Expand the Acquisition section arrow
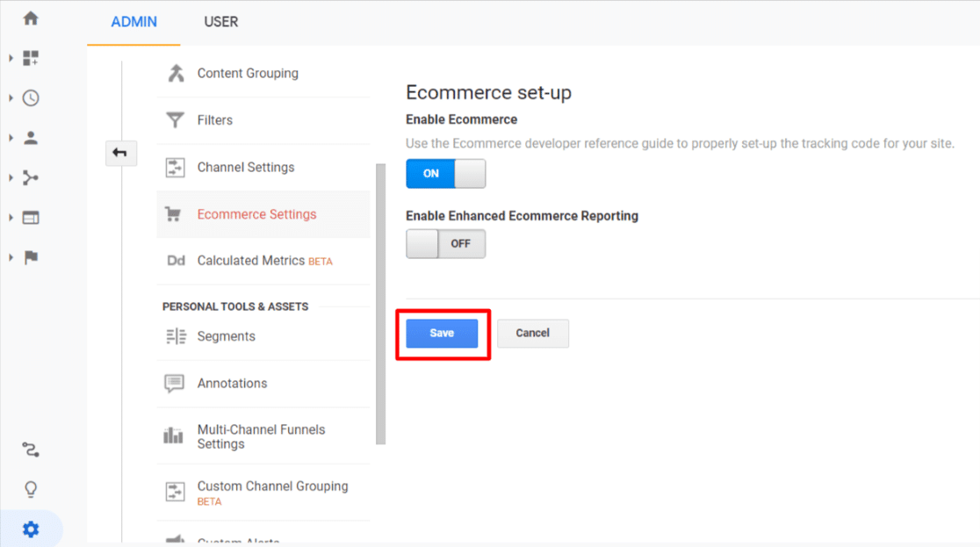The image size is (980, 547). 11,178
